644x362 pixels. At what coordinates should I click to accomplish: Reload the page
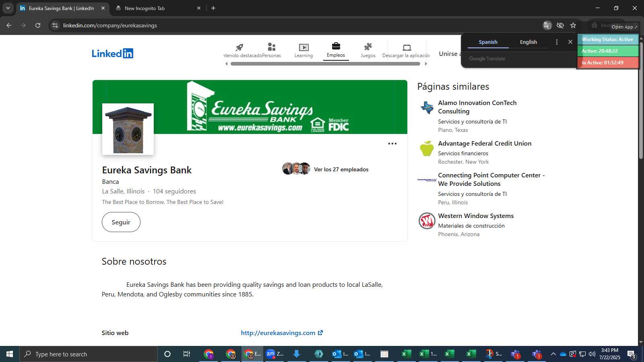tap(38, 25)
